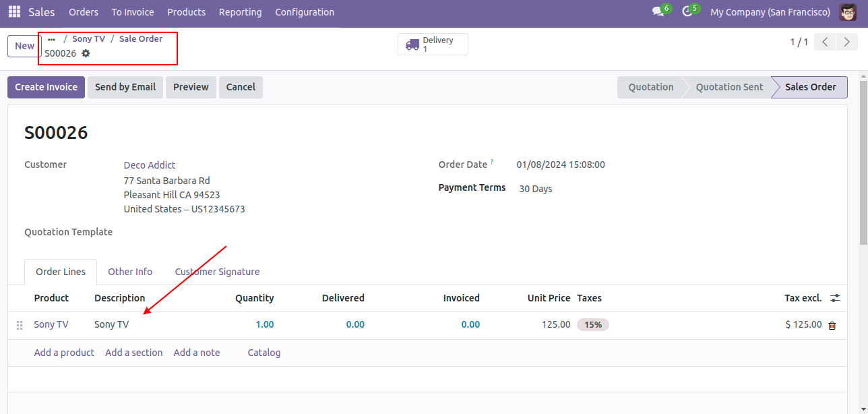
Task: Expand the breadcrumb ellipsis
Action: click(x=51, y=39)
